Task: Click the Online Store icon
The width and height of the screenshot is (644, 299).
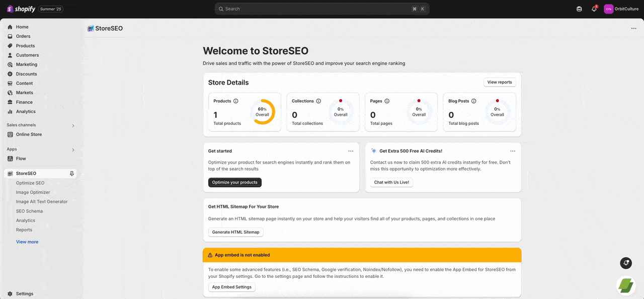Action: [10, 134]
